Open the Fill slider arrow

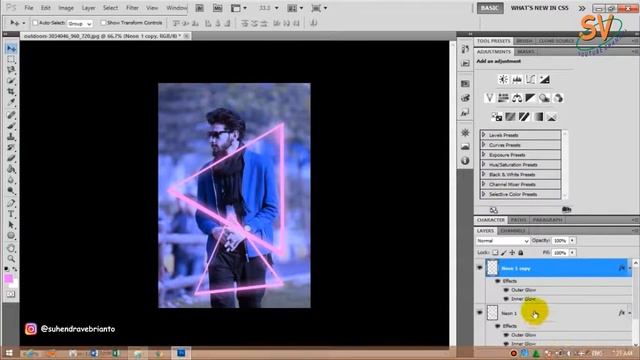[x=572, y=253]
